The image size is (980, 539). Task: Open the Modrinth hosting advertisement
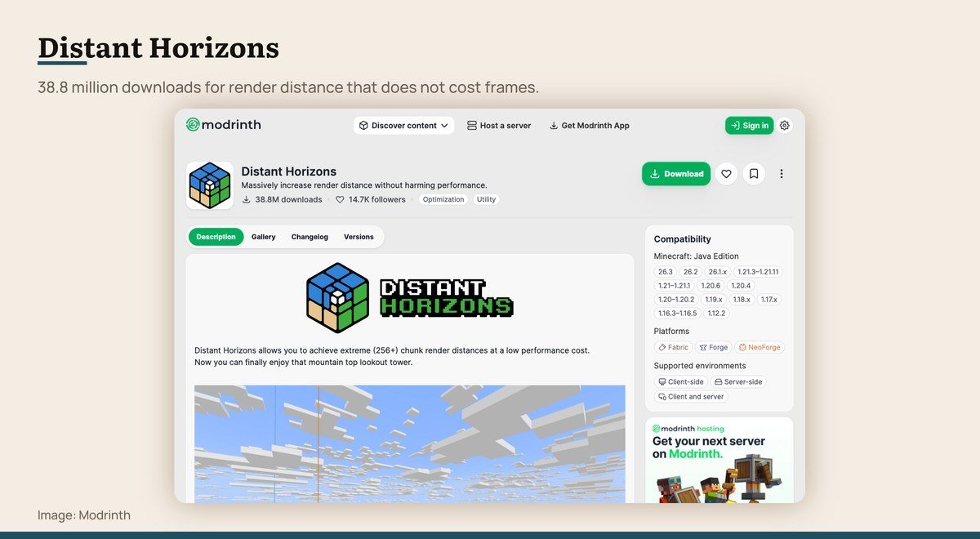(719, 460)
